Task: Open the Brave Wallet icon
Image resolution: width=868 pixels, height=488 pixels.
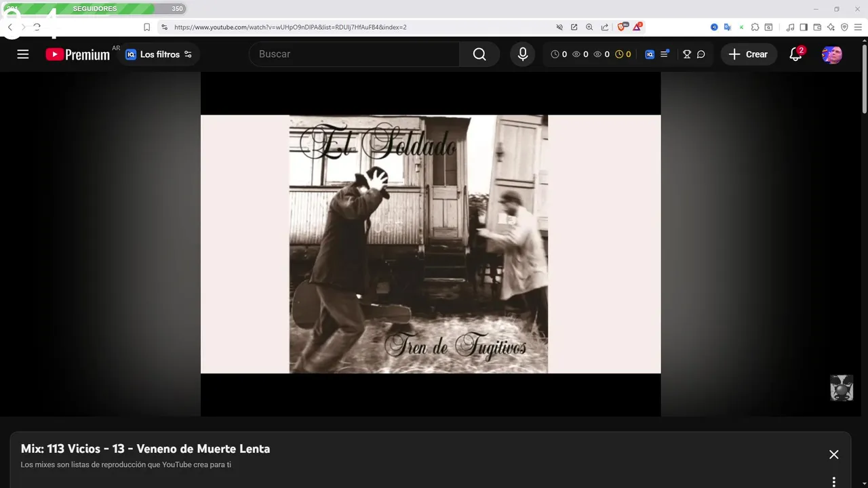Action: pyautogui.click(x=817, y=27)
